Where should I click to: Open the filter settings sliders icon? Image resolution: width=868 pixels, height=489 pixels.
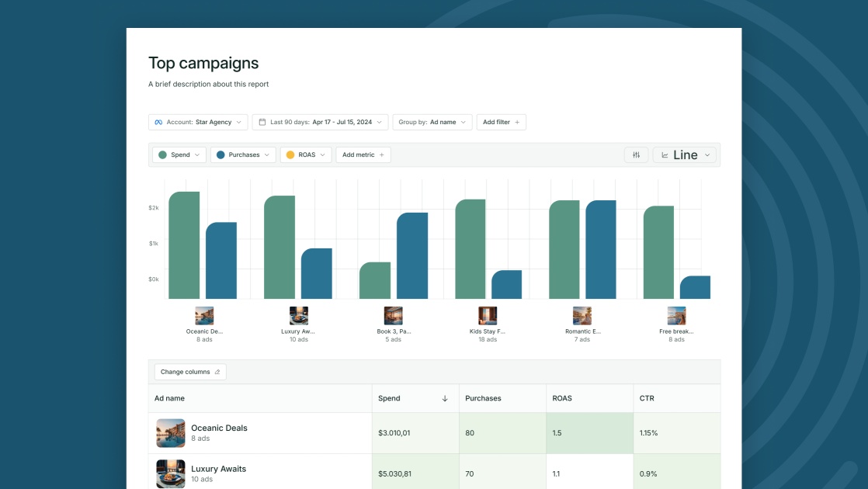pos(637,154)
